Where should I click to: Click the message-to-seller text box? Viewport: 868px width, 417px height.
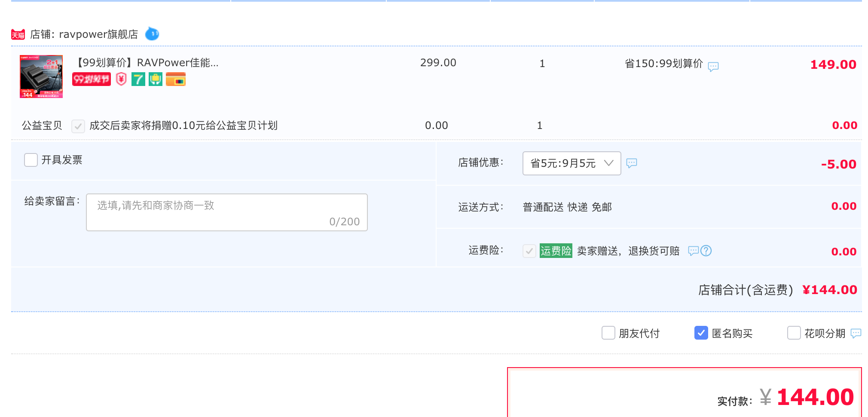(227, 212)
